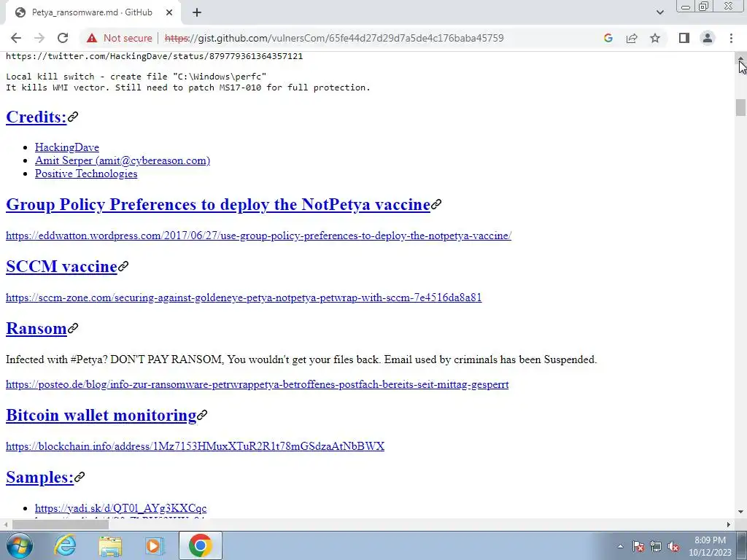Open a new browser tab
Screen dimensions: 747x560
197,12
